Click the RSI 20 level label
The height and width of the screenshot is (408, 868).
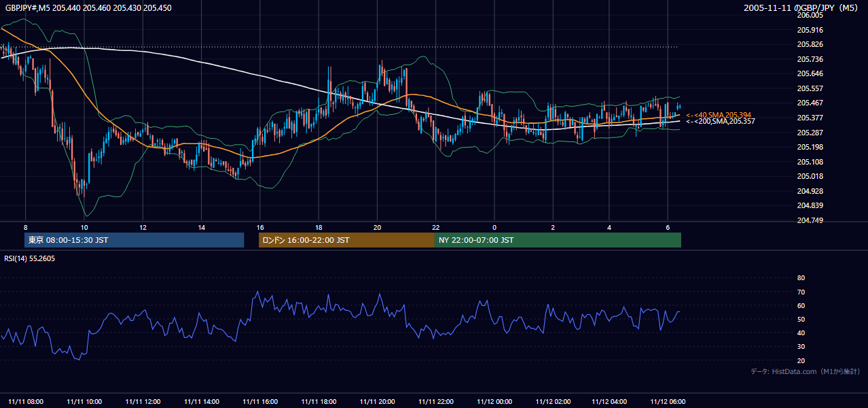[x=801, y=360]
